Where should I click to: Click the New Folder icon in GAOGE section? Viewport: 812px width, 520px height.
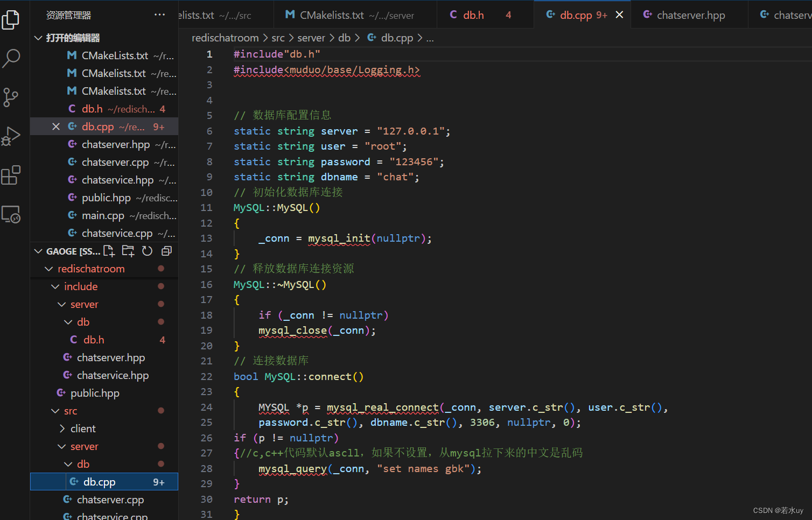point(128,251)
